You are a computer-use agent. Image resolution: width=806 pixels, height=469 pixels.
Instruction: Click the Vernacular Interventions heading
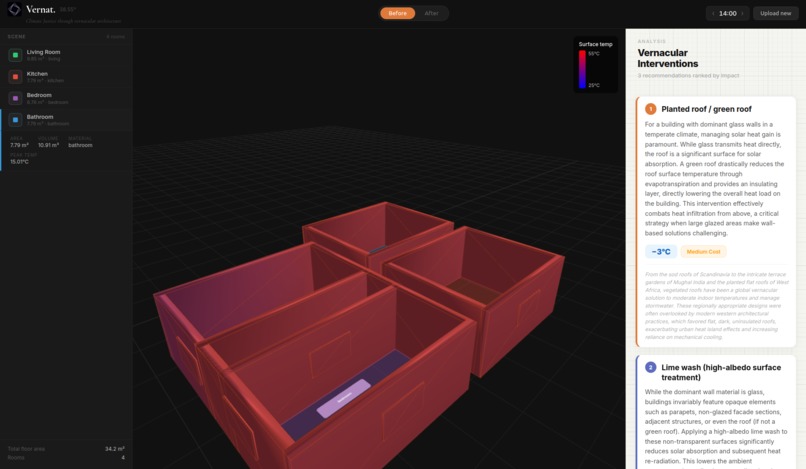tap(667, 58)
